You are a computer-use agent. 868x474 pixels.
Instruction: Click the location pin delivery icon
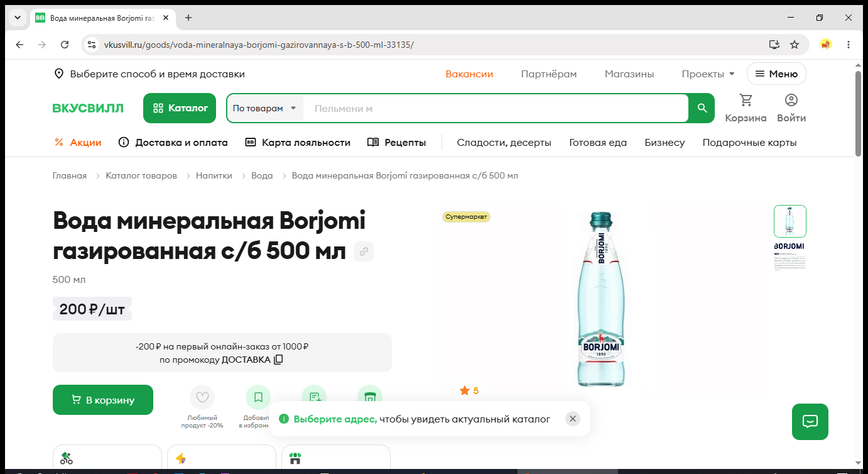click(59, 74)
